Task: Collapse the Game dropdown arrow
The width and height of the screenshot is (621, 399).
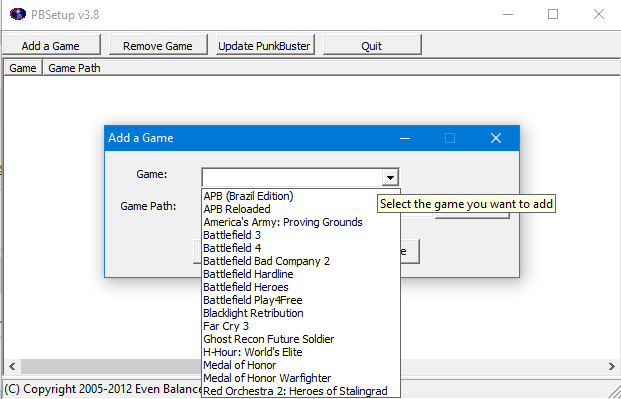Action: (390, 178)
